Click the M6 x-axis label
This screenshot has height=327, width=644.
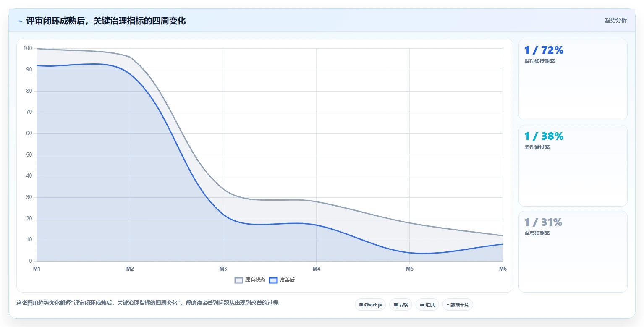point(503,269)
